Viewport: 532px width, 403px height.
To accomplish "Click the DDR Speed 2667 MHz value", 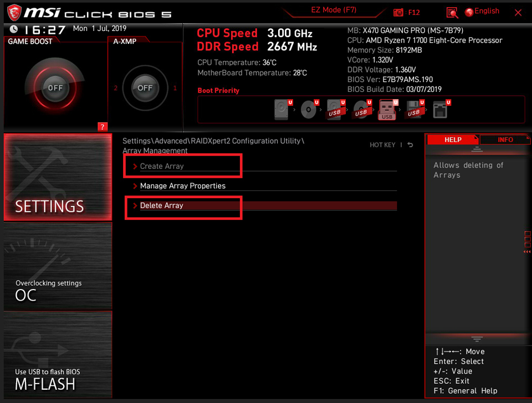I will click(292, 46).
